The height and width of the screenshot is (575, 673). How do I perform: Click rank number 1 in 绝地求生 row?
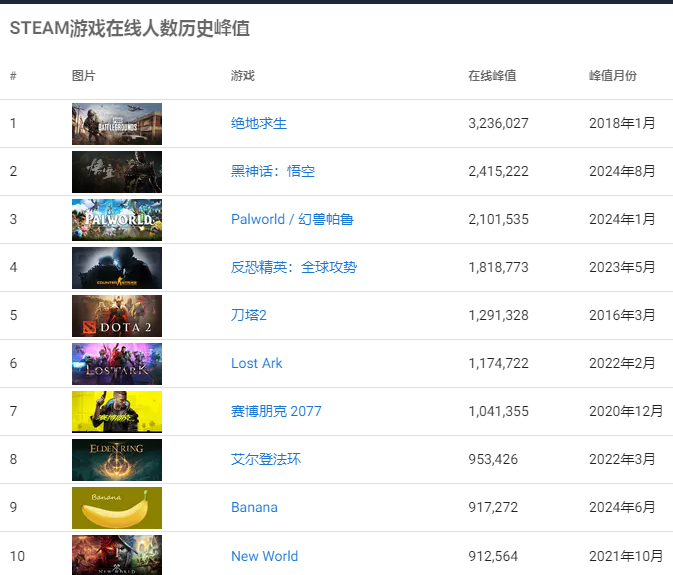(13, 124)
